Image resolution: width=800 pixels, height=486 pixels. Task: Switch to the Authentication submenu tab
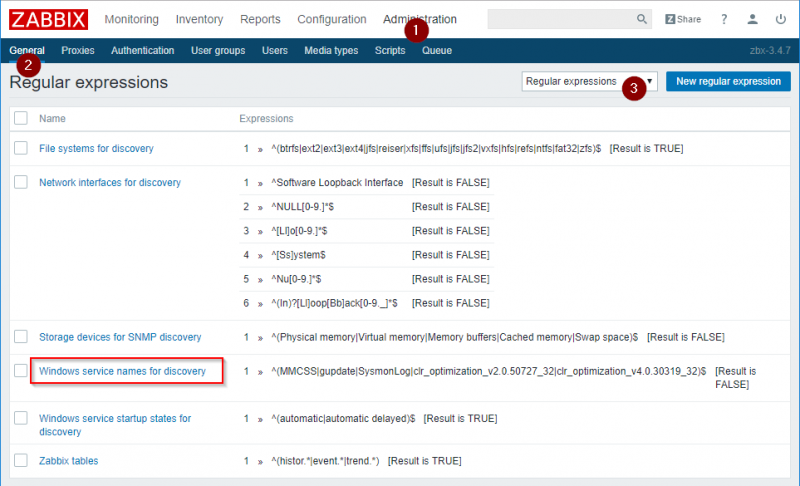click(143, 50)
